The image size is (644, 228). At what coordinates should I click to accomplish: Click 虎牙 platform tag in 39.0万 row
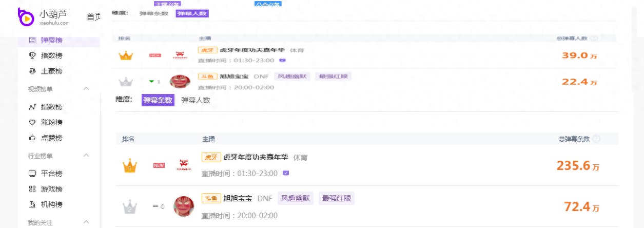click(207, 50)
